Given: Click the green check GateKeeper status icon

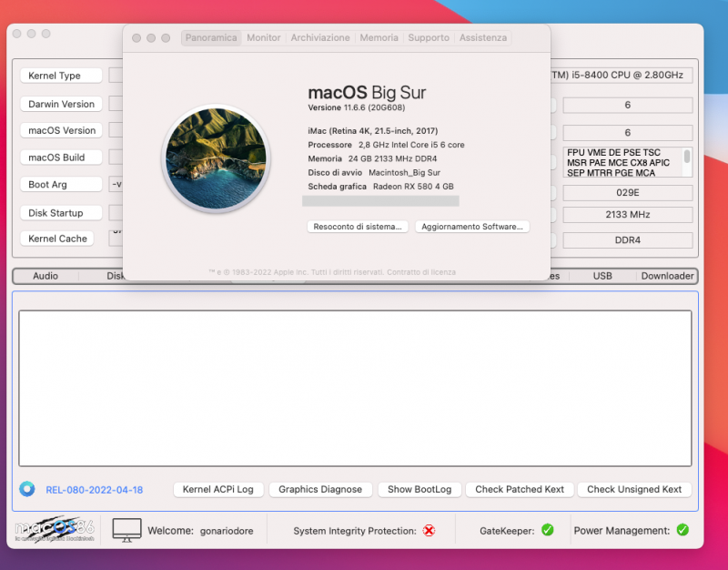Looking at the screenshot, I should click(x=548, y=530).
